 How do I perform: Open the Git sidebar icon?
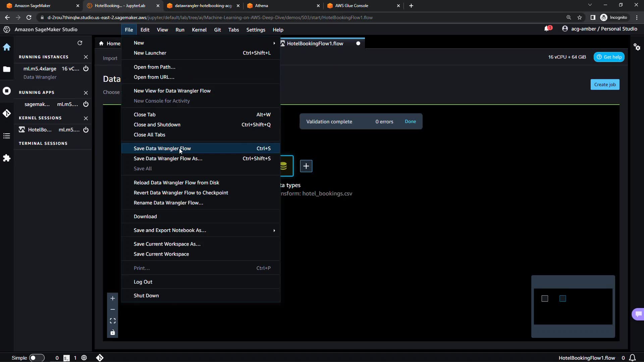(x=7, y=113)
